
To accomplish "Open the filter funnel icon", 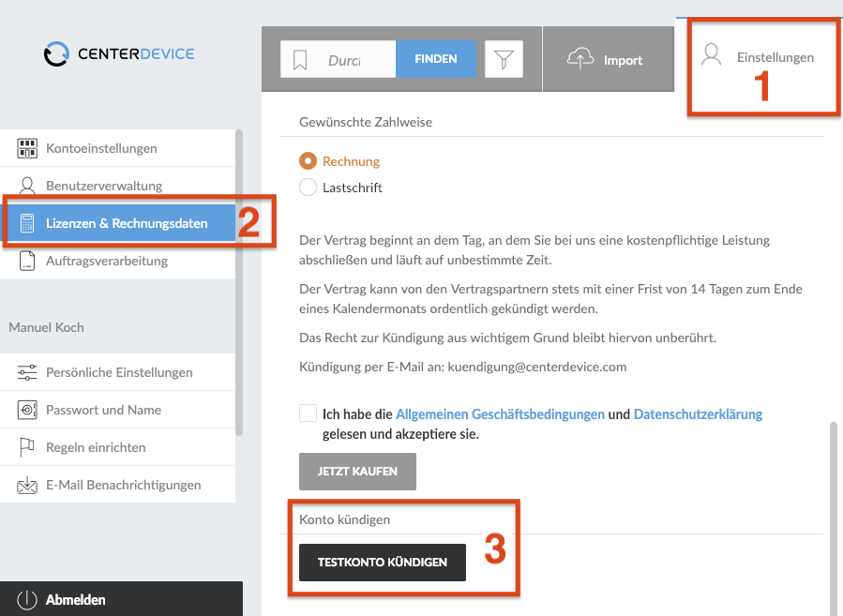I will coord(504,59).
